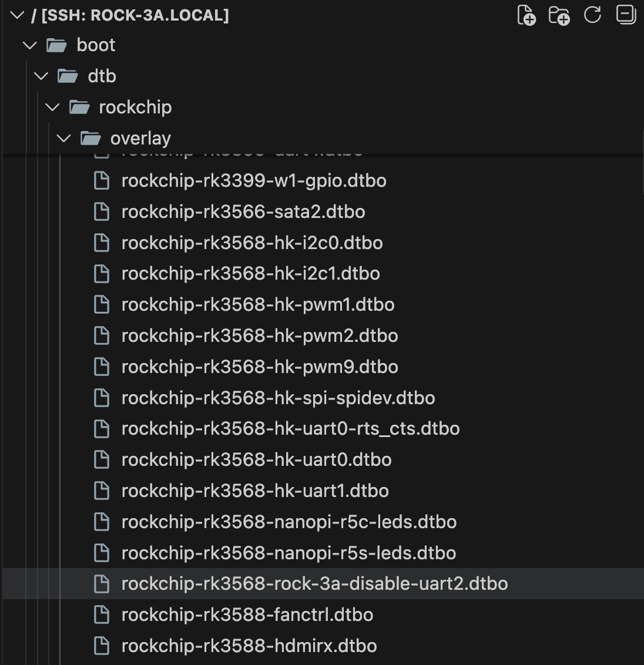Collapse the SSH: ROCK-3A.LOCAL root section

(18, 15)
